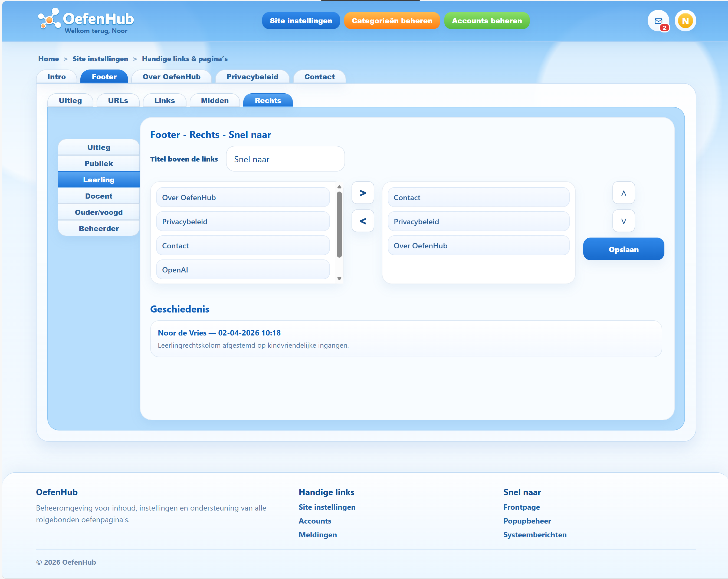728x579 pixels.
Task: Move selected link back to left list
Action: click(x=363, y=221)
